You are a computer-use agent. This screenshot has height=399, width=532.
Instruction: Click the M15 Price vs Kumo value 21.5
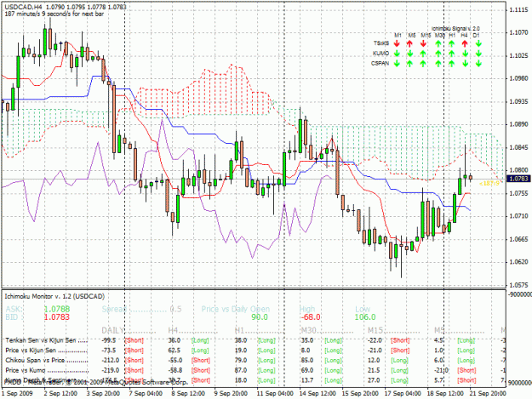pyautogui.click(x=374, y=370)
